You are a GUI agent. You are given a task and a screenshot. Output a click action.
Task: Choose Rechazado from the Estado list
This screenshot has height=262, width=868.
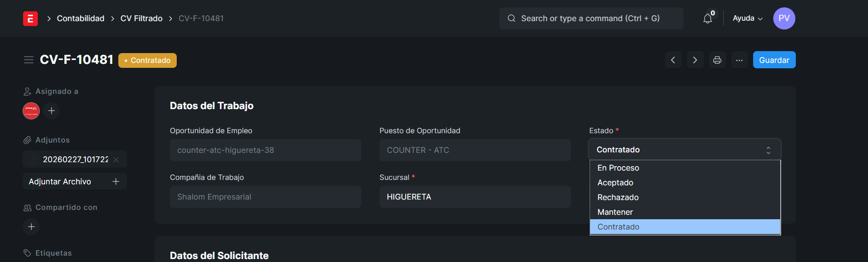coord(618,198)
